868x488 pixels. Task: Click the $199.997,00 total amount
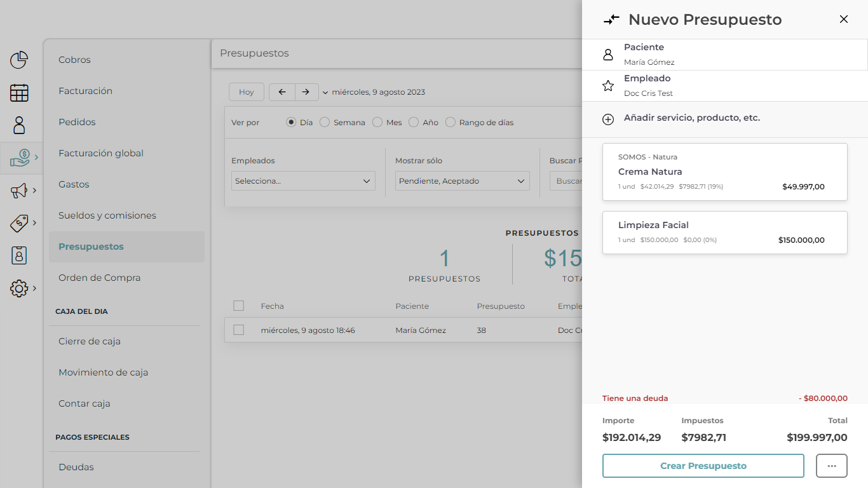click(x=817, y=437)
